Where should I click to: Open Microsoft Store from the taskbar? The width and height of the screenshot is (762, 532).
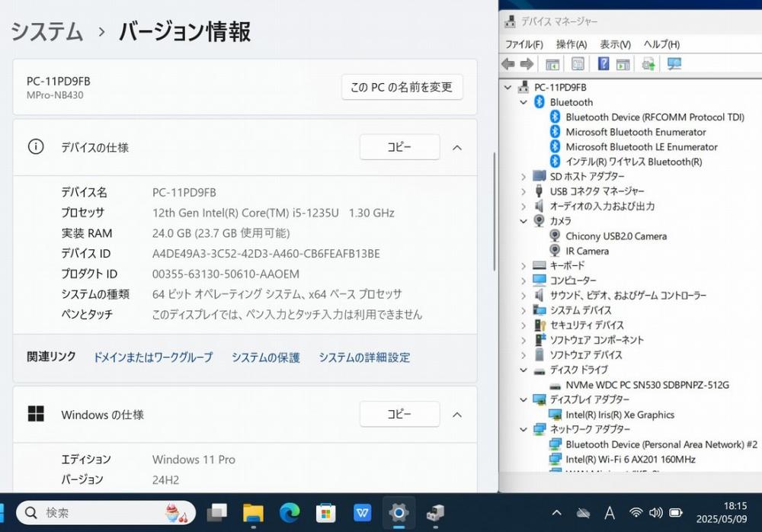pos(325,512)
